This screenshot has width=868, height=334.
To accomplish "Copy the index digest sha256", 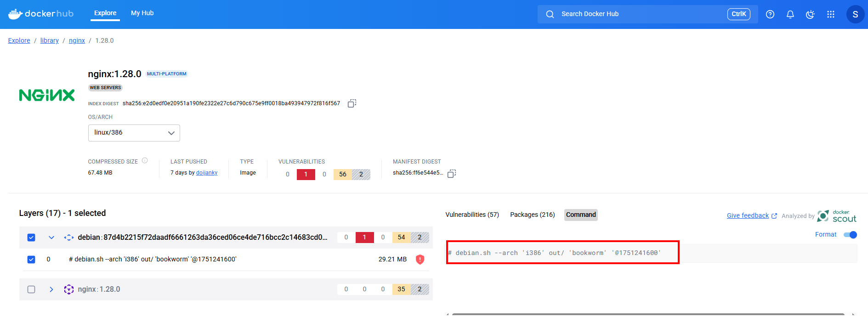I will [352, 103].
